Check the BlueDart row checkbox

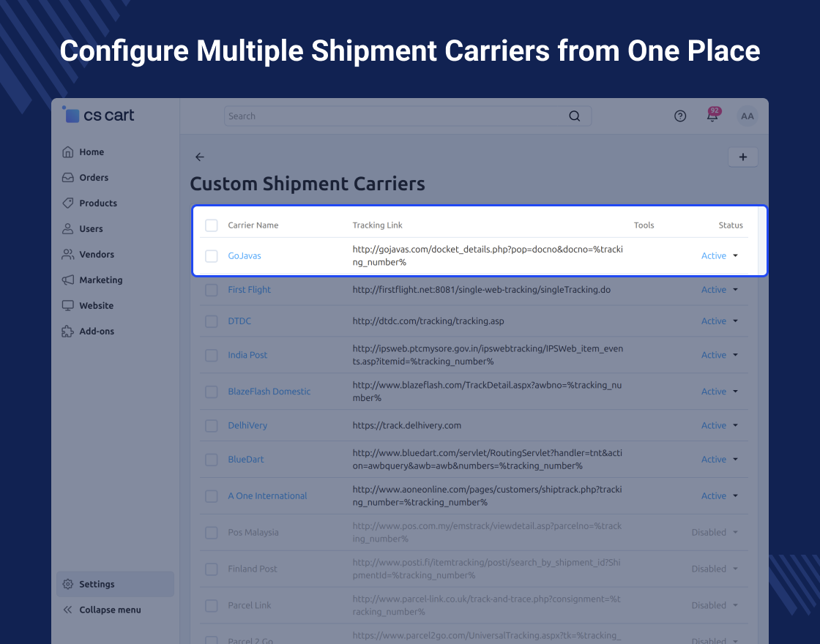[212, 460]
